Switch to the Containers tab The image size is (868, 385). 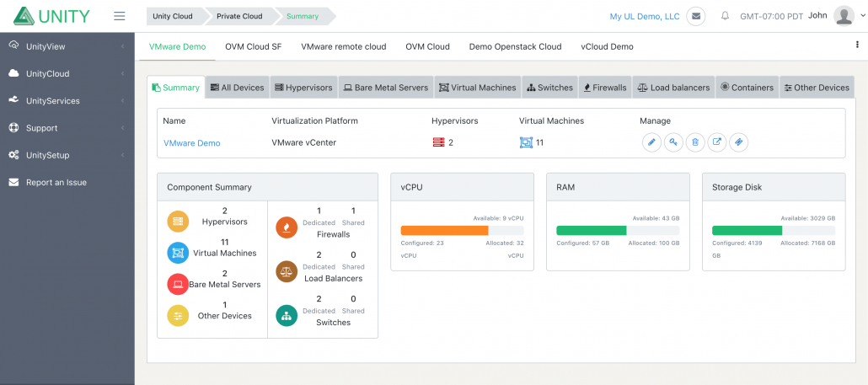pos(747,88)
